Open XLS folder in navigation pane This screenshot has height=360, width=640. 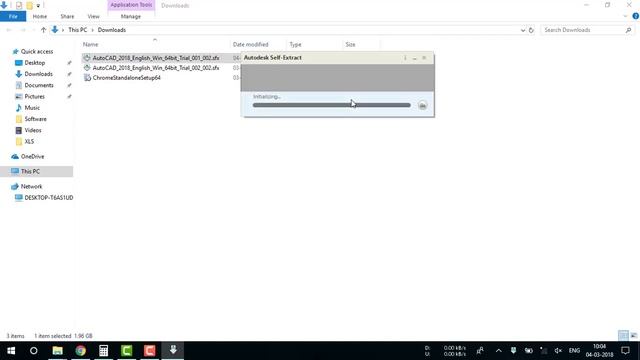(29, 141)
